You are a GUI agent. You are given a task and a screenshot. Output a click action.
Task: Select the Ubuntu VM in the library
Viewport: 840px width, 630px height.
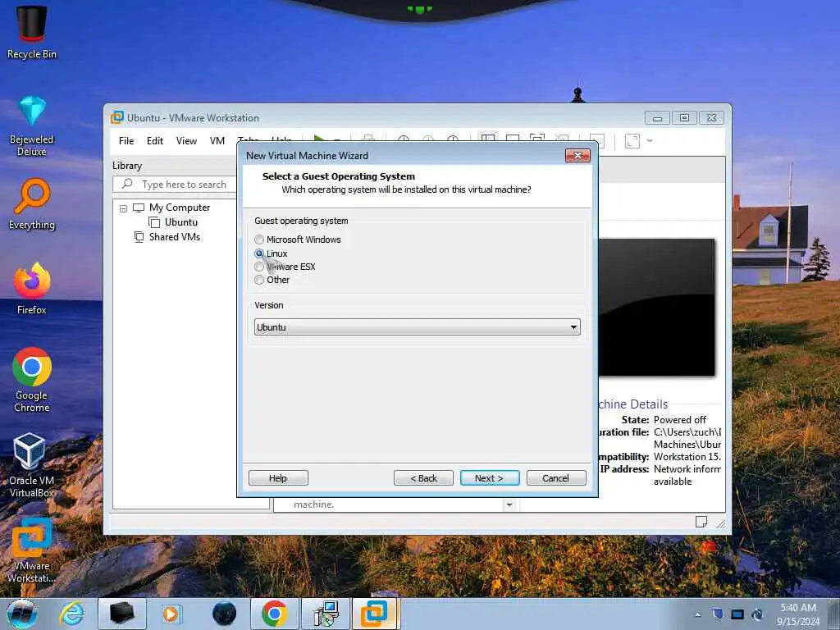tap(180, 221)
